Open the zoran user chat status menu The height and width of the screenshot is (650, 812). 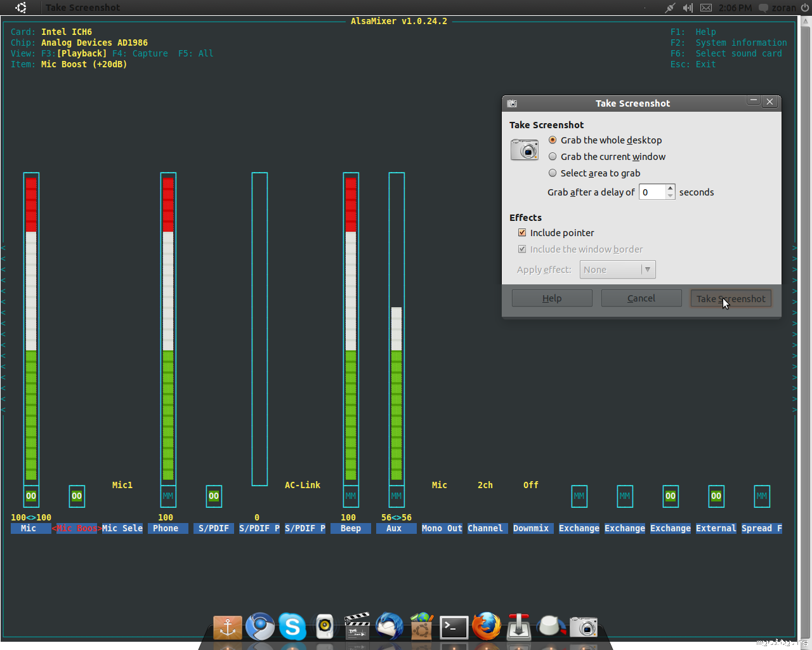(x=777, y=8)
